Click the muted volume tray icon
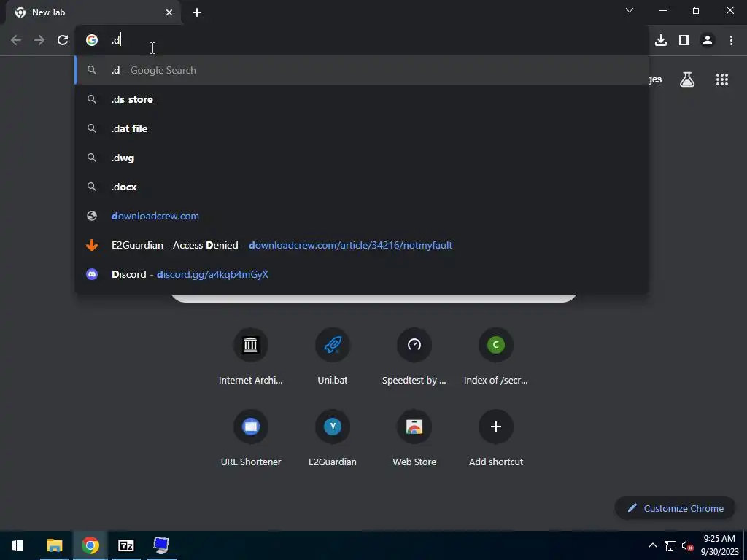This screenshot has height=560, width=747. [687, 545]
